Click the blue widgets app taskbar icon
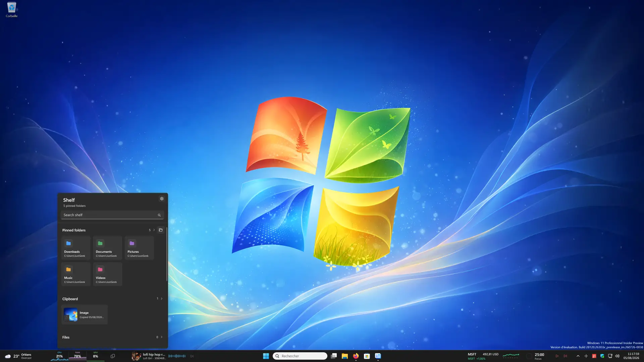The image size is (644, 362). pos(378,356)
